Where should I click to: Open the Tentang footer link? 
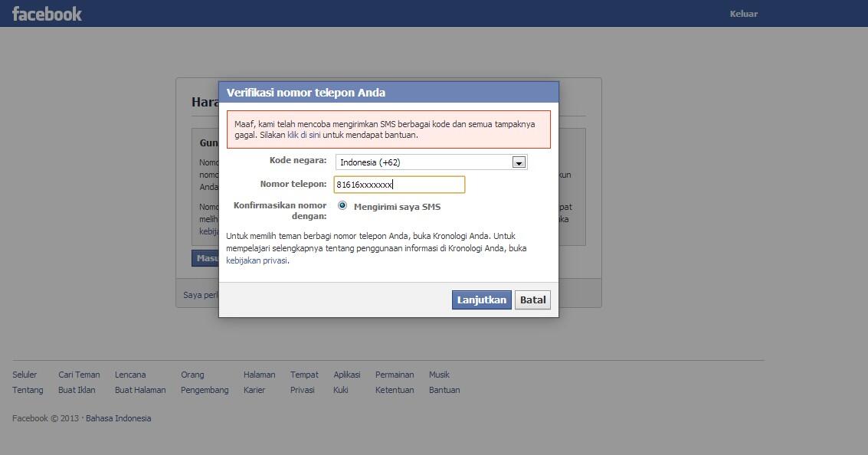(28, 390)
